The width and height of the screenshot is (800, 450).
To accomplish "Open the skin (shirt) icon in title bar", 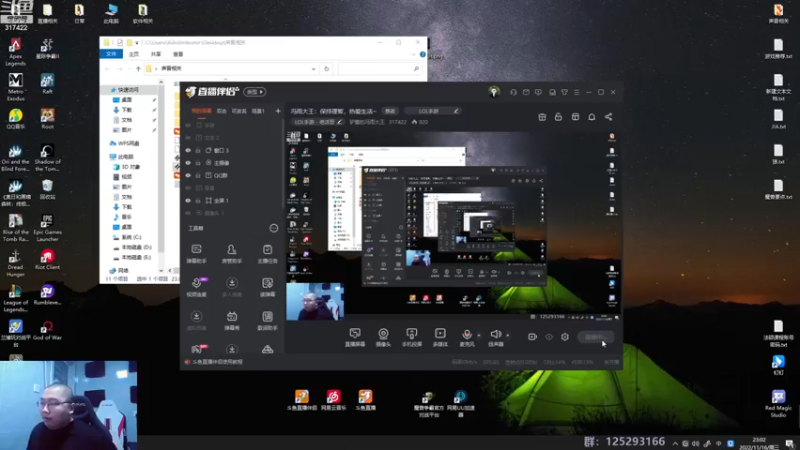I will coord(564,92).
